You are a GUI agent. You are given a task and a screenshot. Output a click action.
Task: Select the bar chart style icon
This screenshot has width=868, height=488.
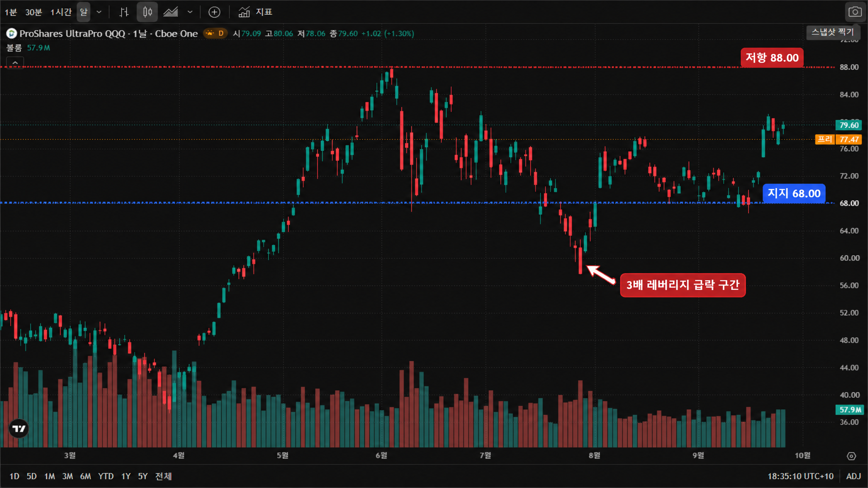[x=124, y=12]
